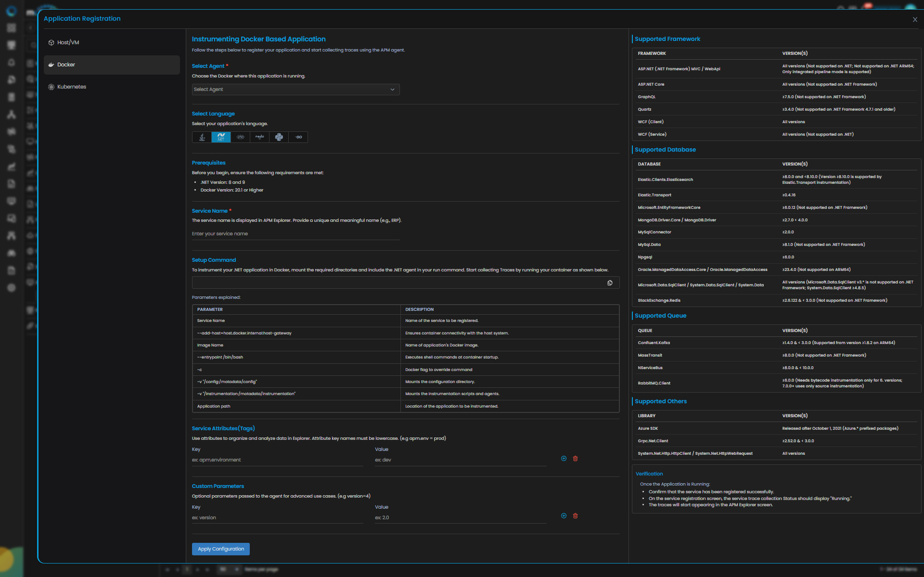Choose Node.js language option

(x=259, y=137)
